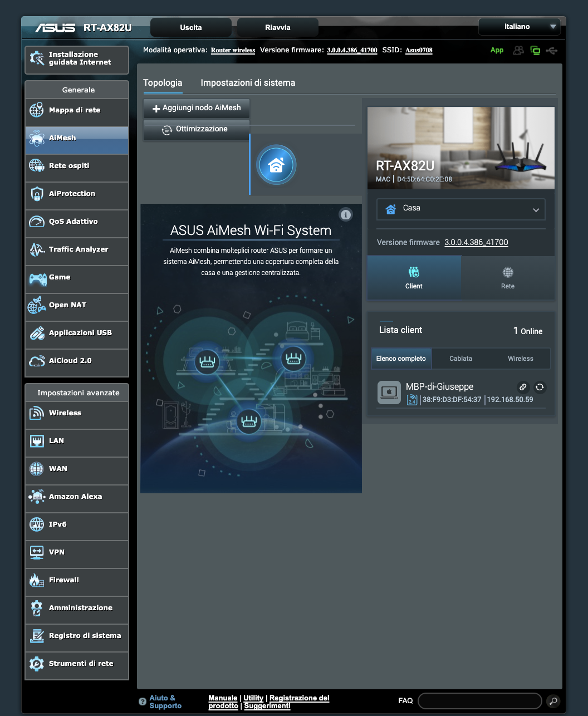The width and height of the screenshot is (588, 716).
Task: Click the 1 Online client count
Action: pyautogui.click(x=528, y=331)
